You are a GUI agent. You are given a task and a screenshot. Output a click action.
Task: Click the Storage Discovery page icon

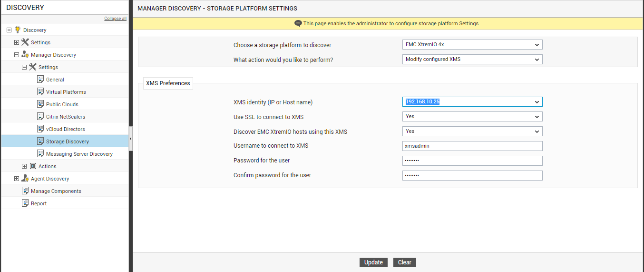pyautogui.click(x=40, y=141)
